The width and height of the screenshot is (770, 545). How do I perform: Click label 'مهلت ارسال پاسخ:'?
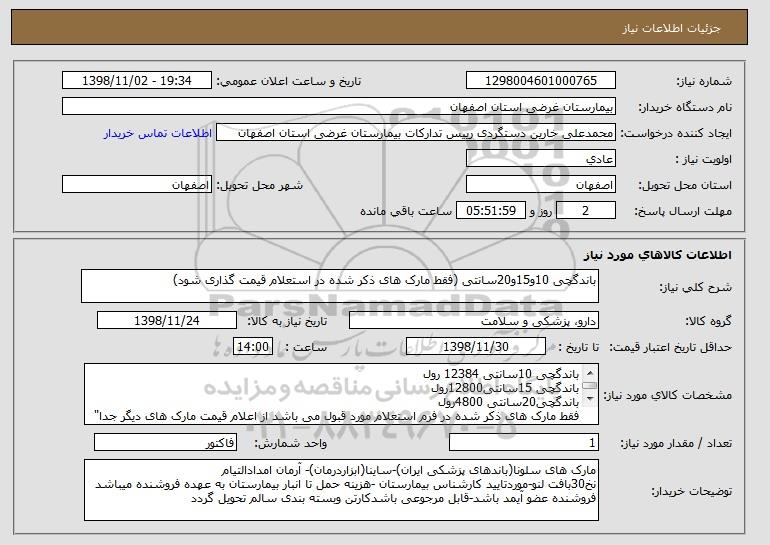pyautogui.click(x=683, y=211)
